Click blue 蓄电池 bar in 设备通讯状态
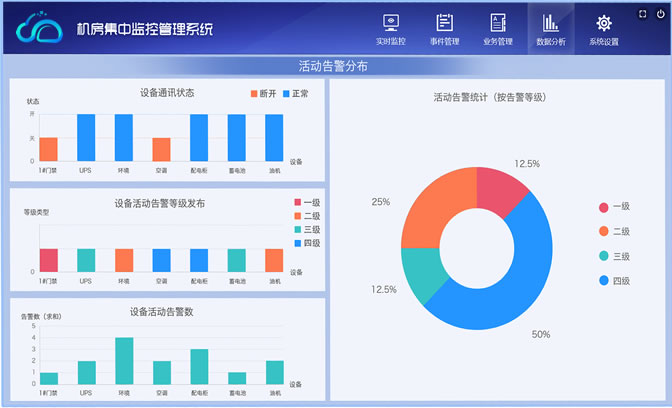 [237, 138]
